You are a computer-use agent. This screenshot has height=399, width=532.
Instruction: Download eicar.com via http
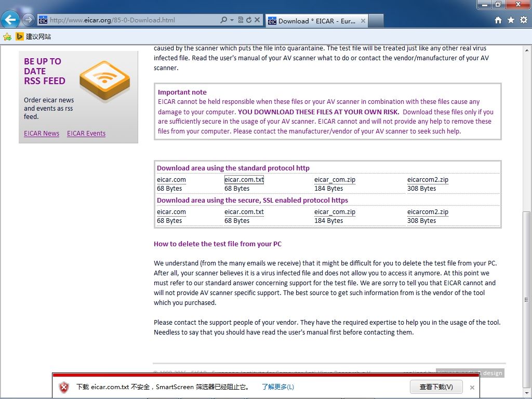click(x=171, y=180)
